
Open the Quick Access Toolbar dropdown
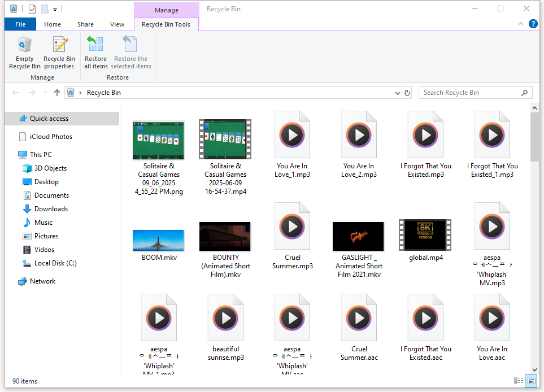point(54,8)
